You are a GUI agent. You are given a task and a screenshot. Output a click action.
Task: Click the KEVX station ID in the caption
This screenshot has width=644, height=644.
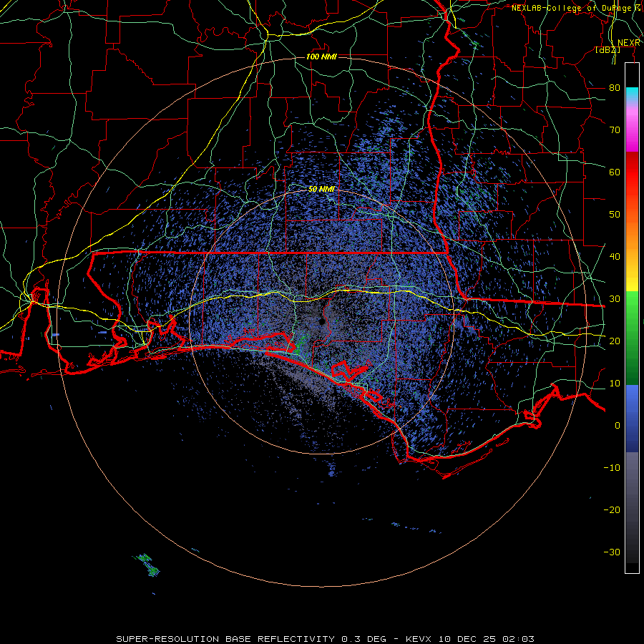point(419,639)
